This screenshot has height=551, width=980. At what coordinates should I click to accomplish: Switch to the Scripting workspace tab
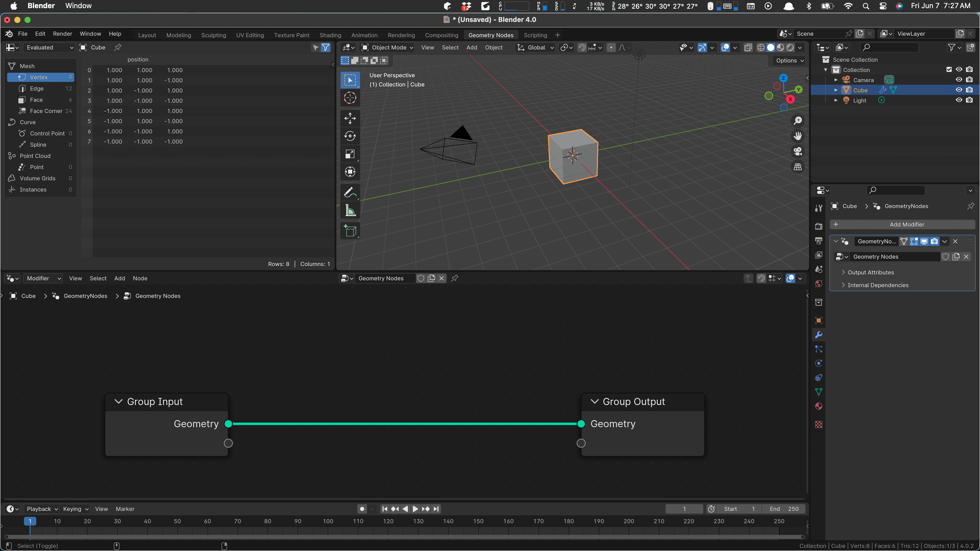(x=535, y=35)
